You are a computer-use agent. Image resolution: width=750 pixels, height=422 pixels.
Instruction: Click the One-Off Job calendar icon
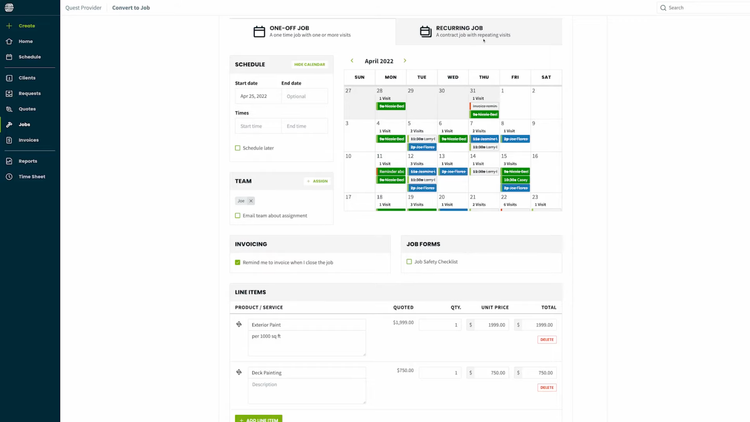click(x=259, y=32)
